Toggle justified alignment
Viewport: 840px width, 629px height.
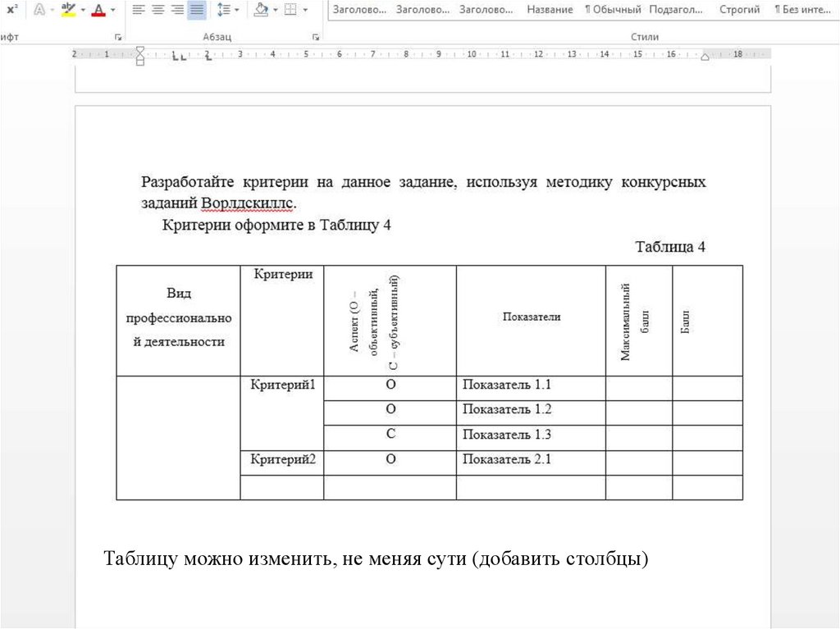pos(197,9)
